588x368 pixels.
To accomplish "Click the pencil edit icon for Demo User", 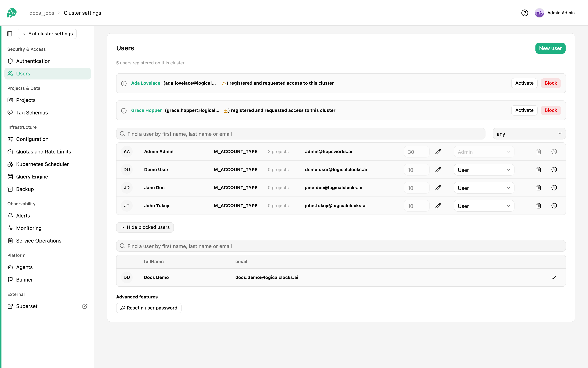I will [438, 170].
